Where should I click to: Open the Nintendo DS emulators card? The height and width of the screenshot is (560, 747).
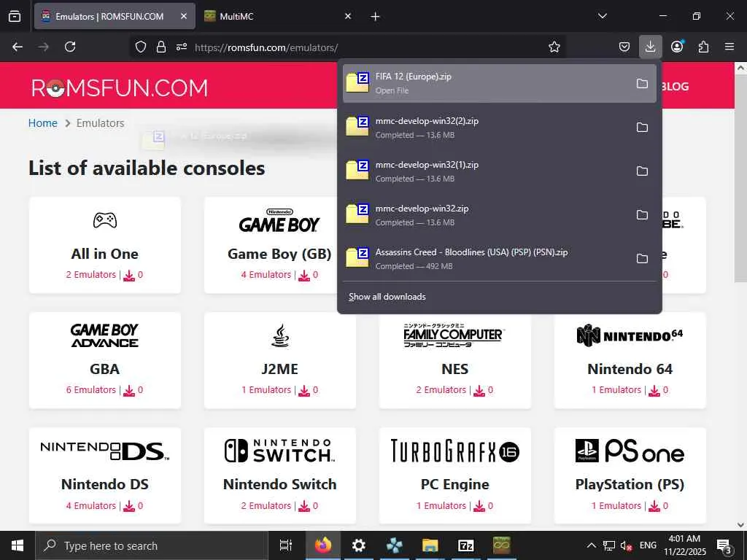click(x=105, y=475)
